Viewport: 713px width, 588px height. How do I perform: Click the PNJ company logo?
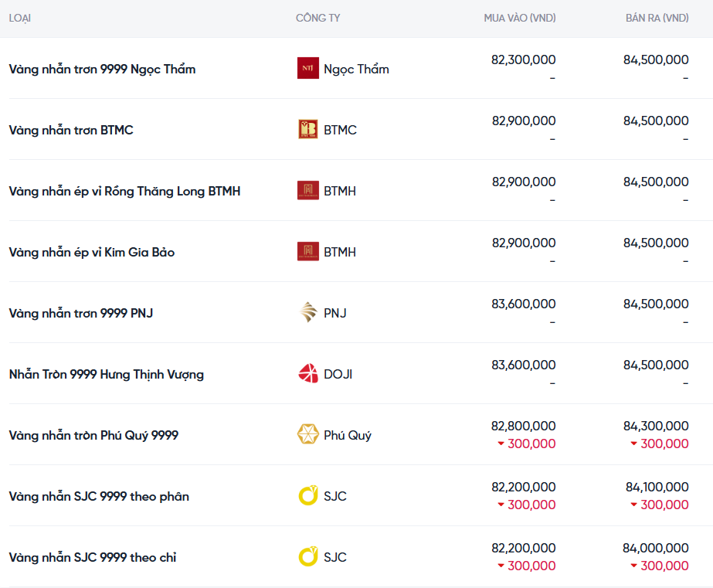point(308,312)
